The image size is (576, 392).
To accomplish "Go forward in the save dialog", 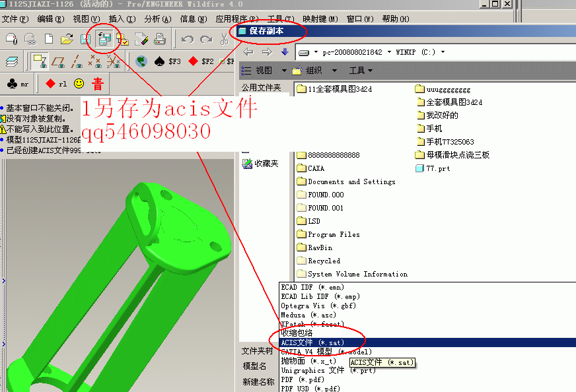I will click(x=267, y=52).
